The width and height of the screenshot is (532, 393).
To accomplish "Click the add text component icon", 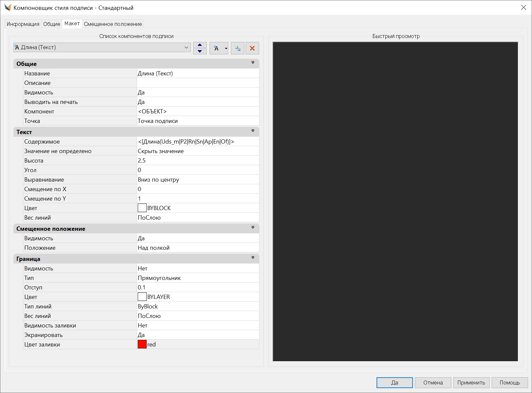I will (x=216, y=48).
